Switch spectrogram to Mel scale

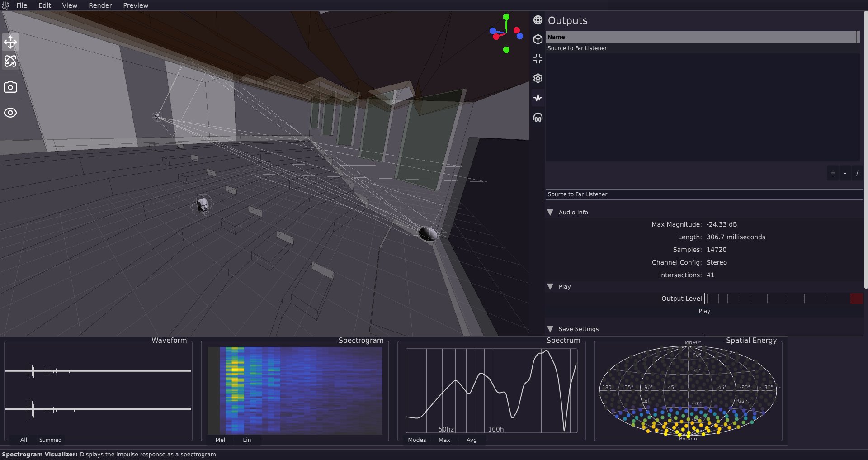220,440
